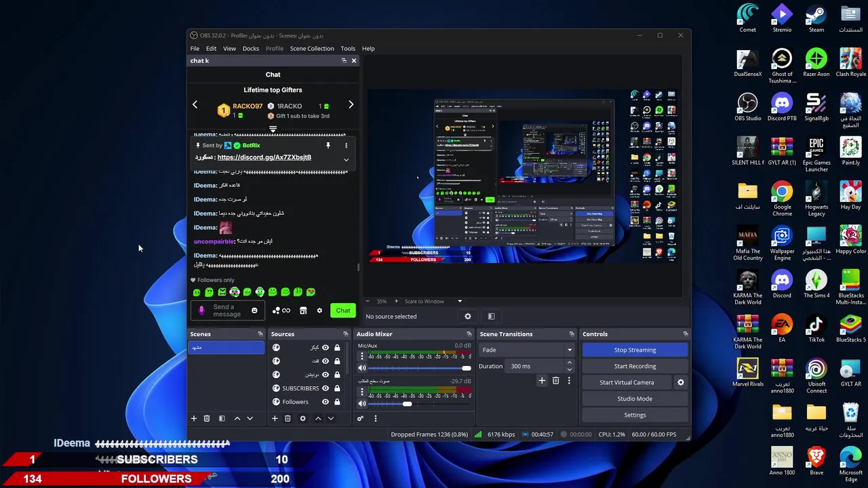Image resolution: width=868 pixels, height=488 pixels.
Task: Move the source up in Sources list
Action: tap(317, 418)
